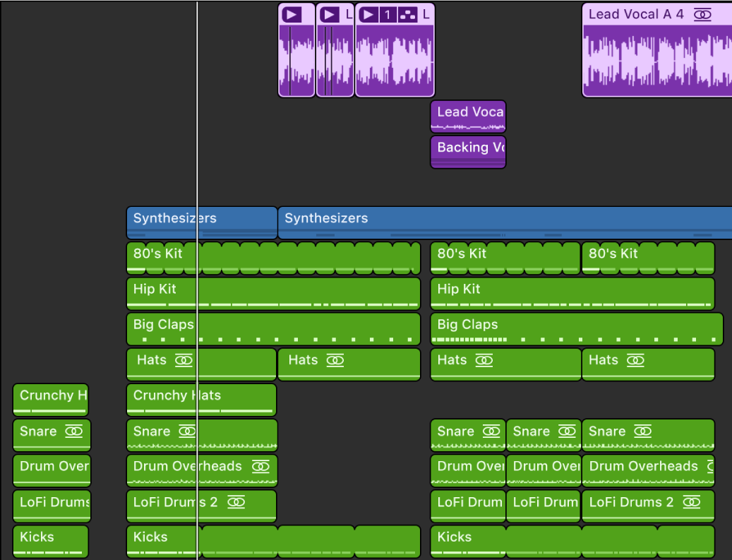This screenshot has height=560, width=732.
Task: Click loop icon on the rightmost Hats region
Action: (635, 360)
